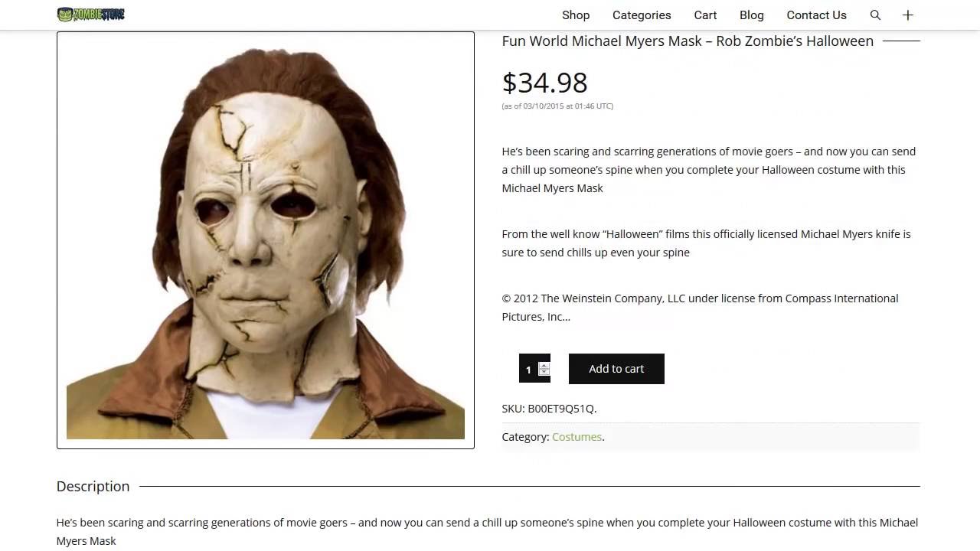Add the mask to cart
The width and height of the screenshot is (980, 551).
click(x=616, y=369)
